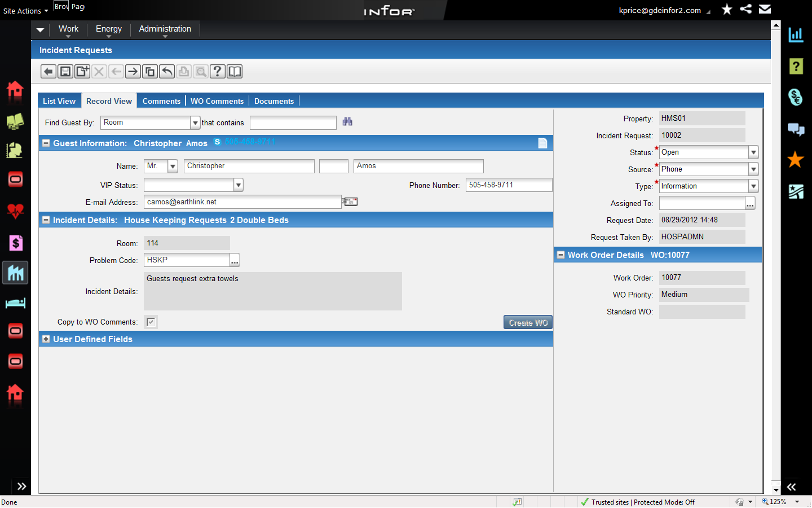The height and width of the screenshot is (508, 812).
Task: Click the email envelope icon next to E-mail Address
Action: [x=350, y=202]
